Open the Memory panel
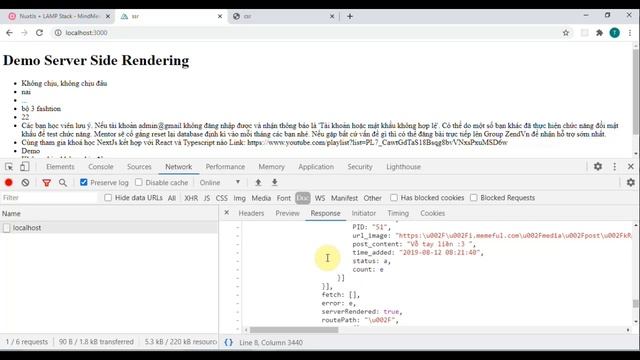The height and width of the screenshot is (360, 640). point(271,167)
